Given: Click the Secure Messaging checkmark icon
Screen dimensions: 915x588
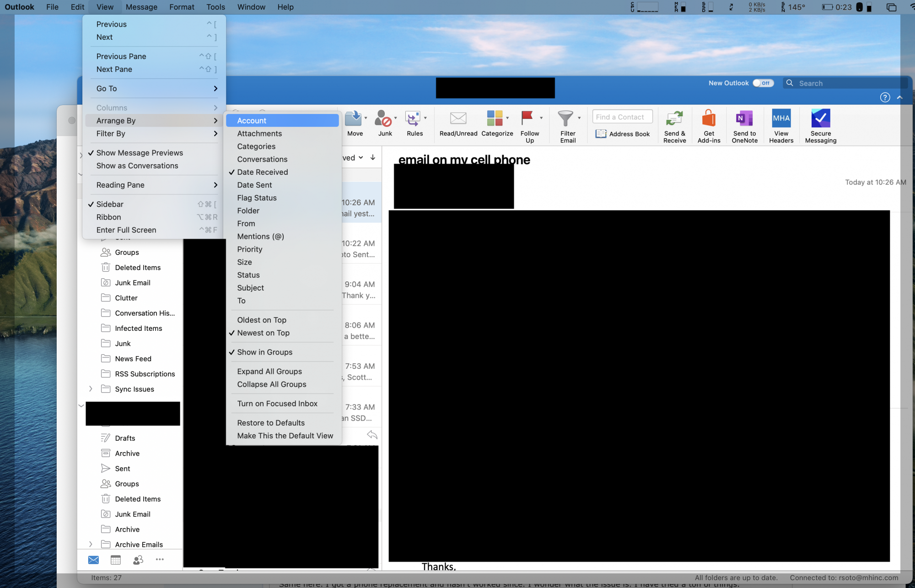Looking at the screenshot, I should 820,119.
